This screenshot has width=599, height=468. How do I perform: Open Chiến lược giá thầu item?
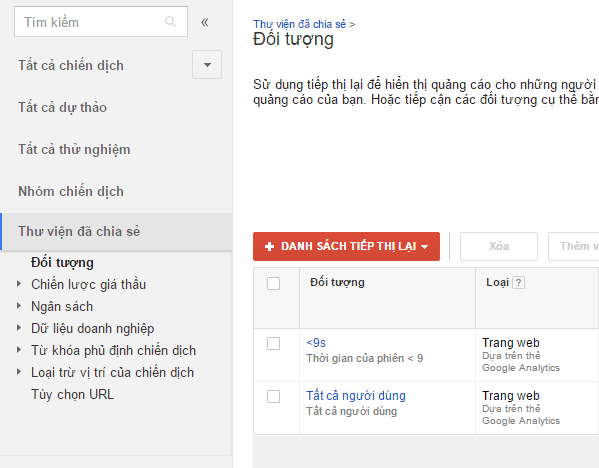point(89,284)
